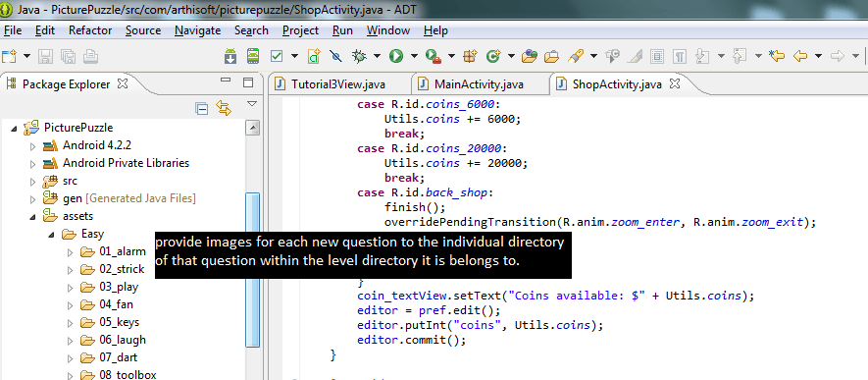Open the external tools dropdown arrow
Screen dimensions: 868x380
(x=451, y=56)
